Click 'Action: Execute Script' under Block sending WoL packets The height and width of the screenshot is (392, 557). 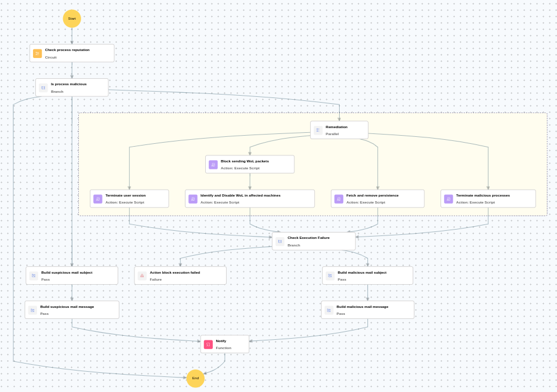pyautogui.click(x=240, y=168)
